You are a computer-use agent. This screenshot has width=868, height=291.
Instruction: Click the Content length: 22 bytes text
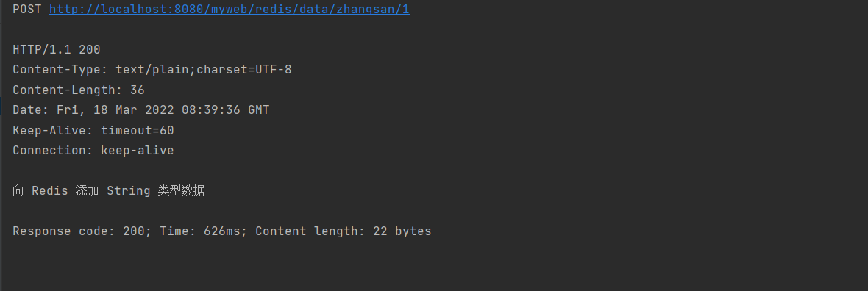[344, 231]
